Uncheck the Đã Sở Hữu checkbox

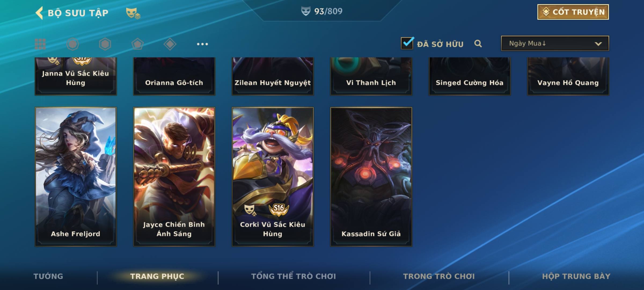(x=407, y=43)
